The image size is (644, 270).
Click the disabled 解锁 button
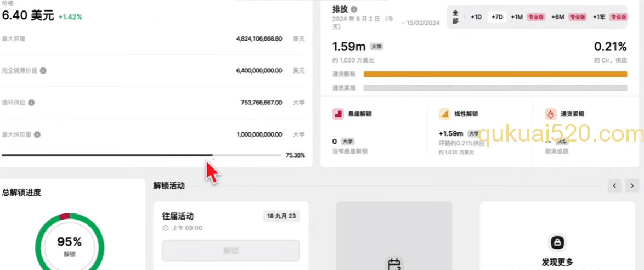click(x=231, y=251)
